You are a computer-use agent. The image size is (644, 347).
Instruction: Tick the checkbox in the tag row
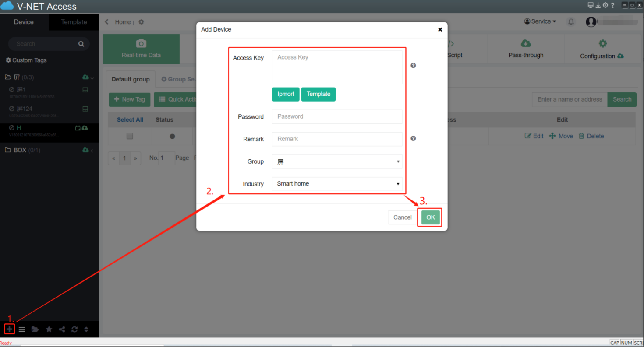point(130,136)
